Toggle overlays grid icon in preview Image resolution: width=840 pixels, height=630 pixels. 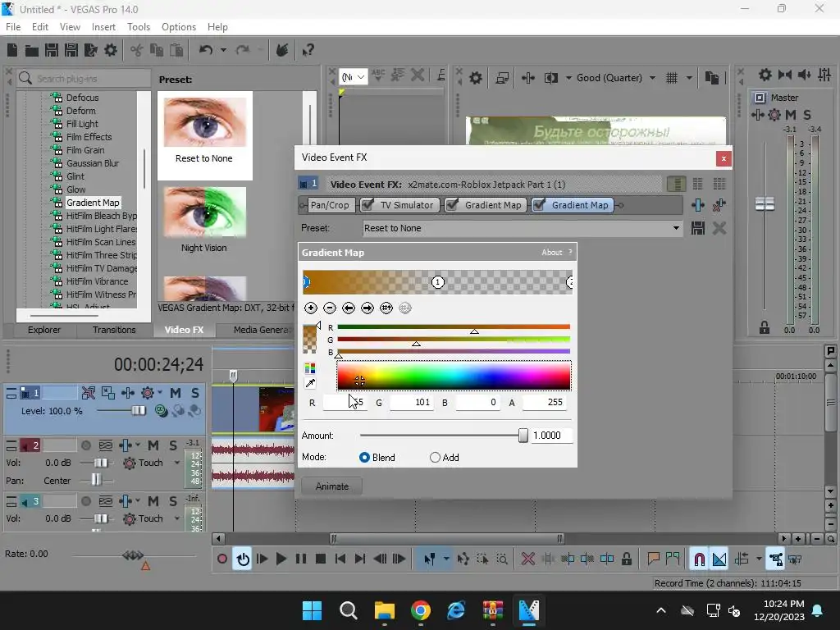coord(672,78)
